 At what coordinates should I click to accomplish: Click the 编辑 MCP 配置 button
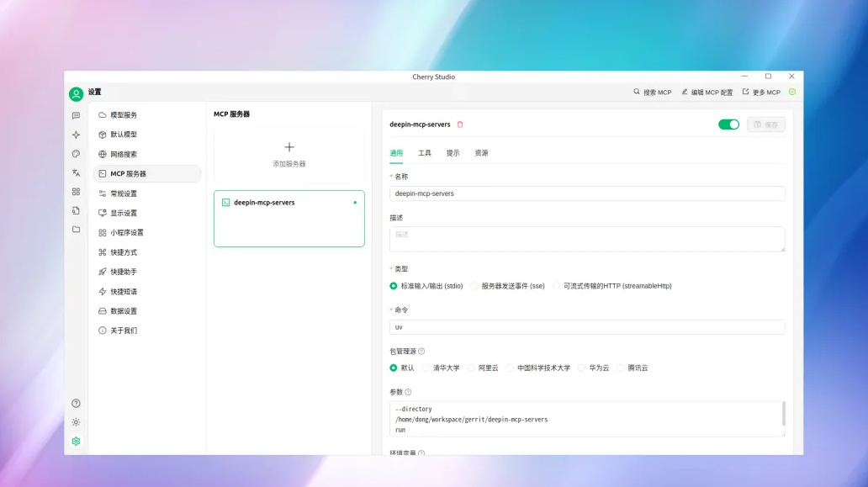tap(707, 92)
